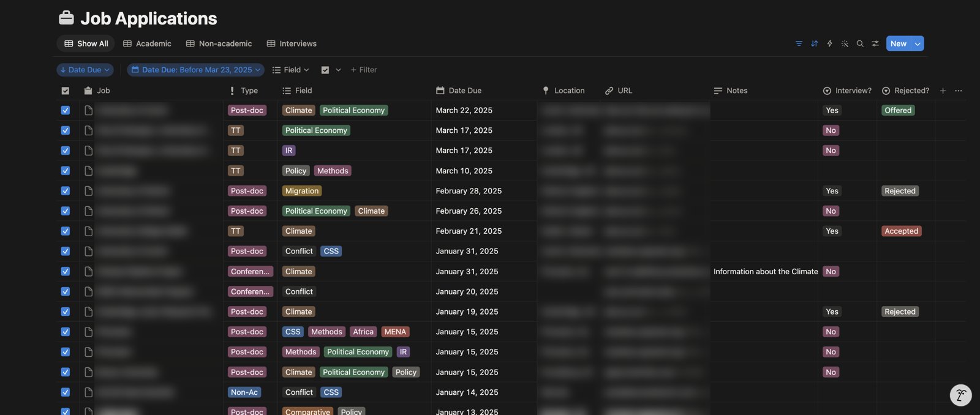This screenshot has width=980, height=415.
Task: Switch to the Interviews tab
Action: point(292,43)
